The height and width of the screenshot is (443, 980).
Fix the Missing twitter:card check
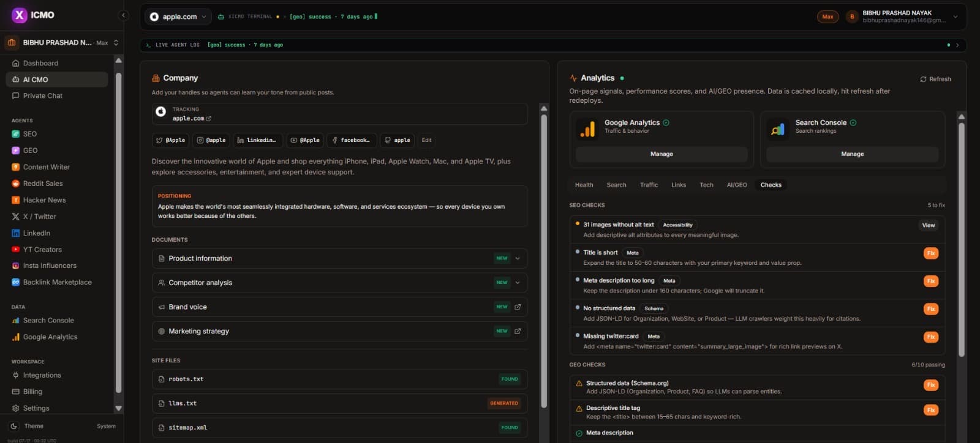tap(931, 337)
